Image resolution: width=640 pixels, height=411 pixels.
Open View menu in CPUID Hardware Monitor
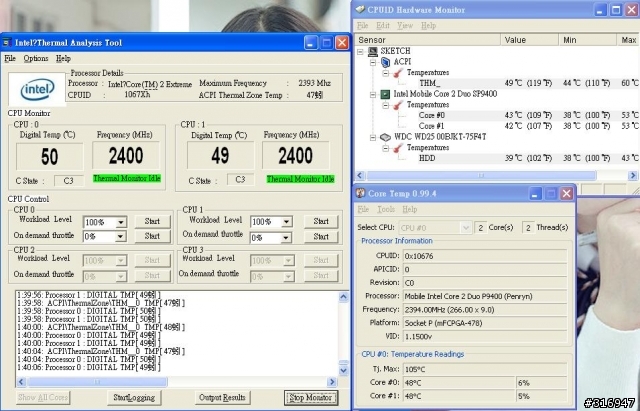pos(405,25)
